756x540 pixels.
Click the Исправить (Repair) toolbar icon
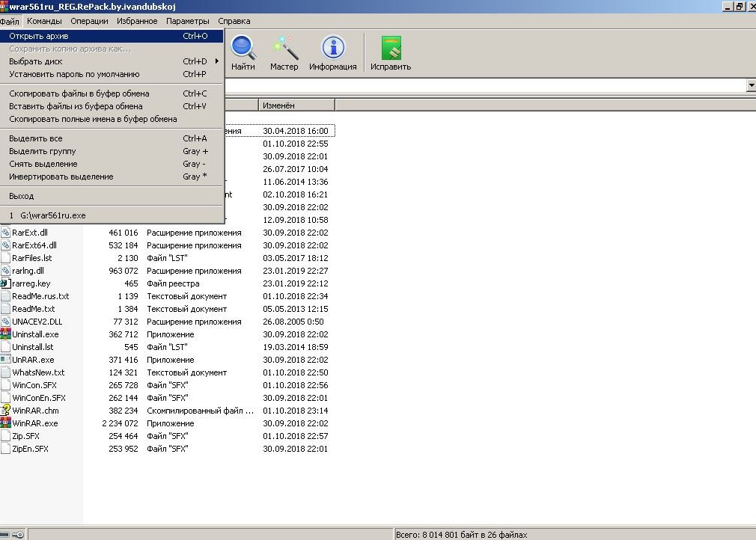click(x=391, y=47)
